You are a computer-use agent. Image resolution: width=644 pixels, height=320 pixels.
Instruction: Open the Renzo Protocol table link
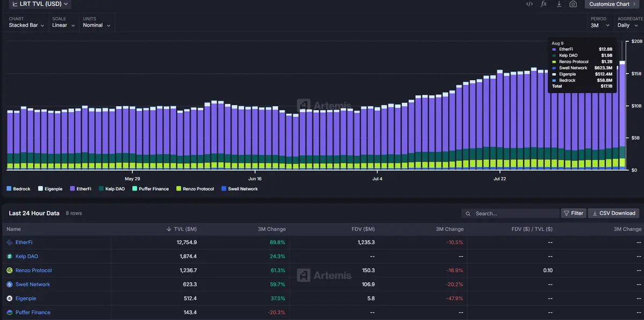tap(34, 270)
